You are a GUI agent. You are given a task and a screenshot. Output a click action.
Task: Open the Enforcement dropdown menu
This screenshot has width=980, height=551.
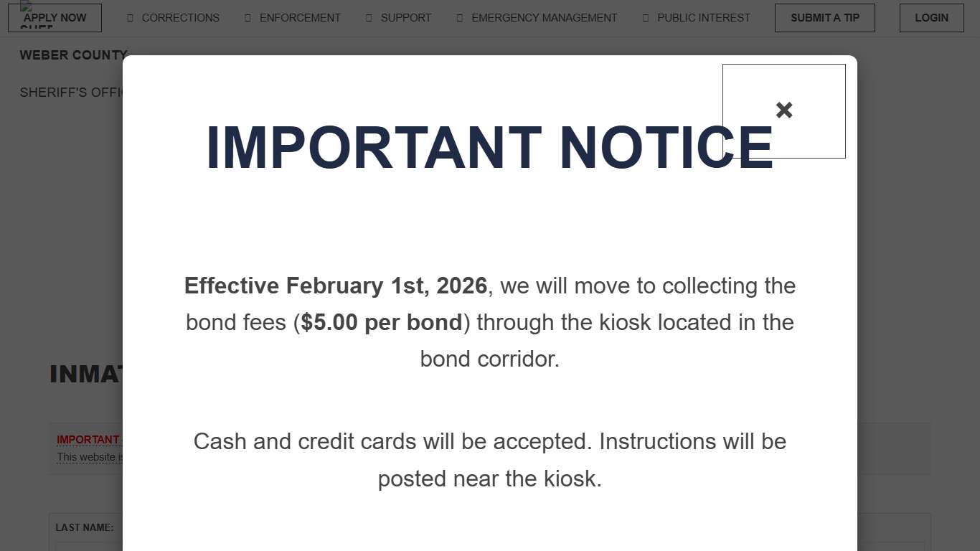coord(300,18)
